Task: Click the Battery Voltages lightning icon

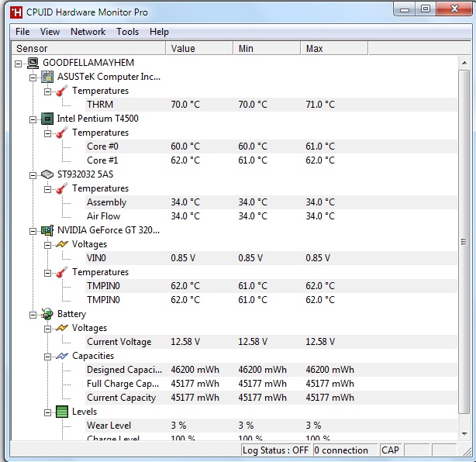Action: pyautogui.click(x=62, y=328)
